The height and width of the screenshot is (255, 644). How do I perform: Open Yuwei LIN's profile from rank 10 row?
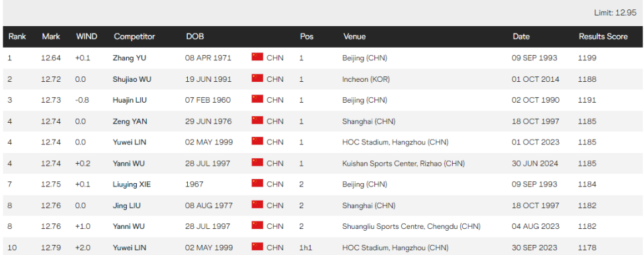[x=129, y=248]
